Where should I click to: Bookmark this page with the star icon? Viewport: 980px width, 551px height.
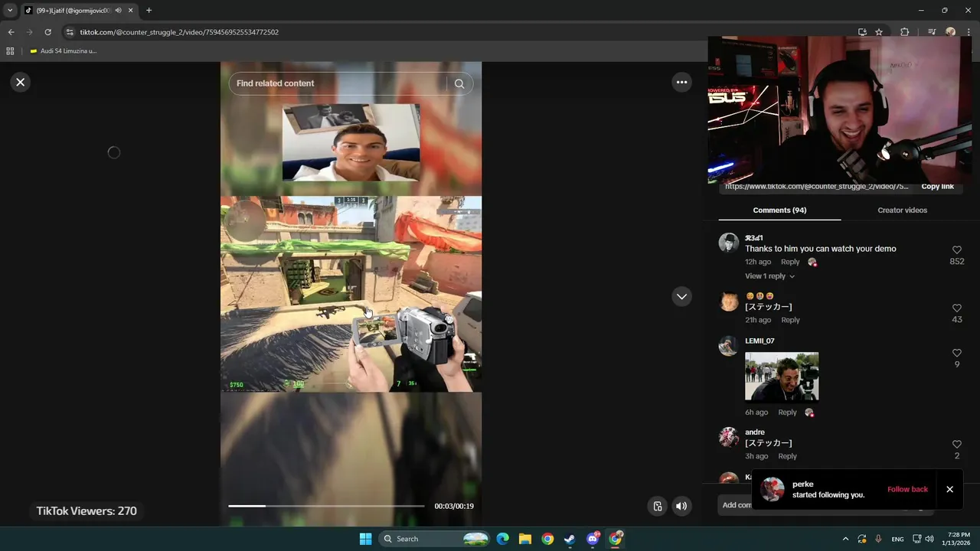click(x=879, y=32)
